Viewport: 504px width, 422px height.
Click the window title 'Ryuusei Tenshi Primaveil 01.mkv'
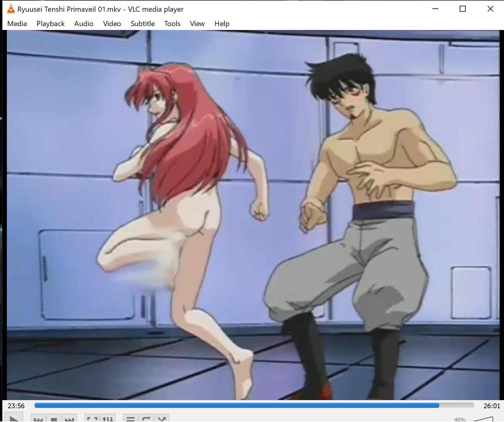point(69,9)
